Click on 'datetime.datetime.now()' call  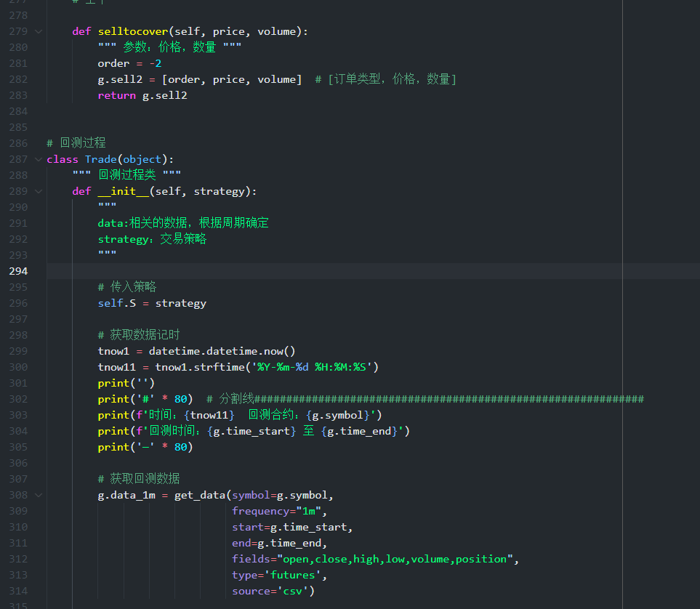(222, 352)
